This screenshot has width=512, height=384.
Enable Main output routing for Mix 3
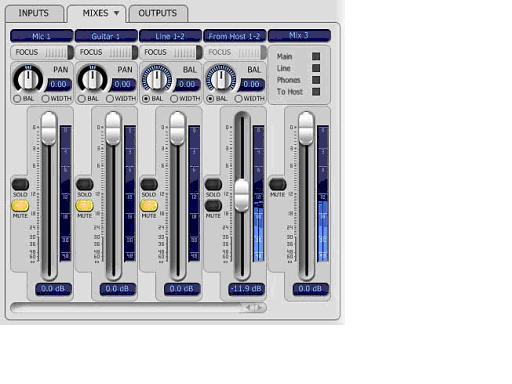(316, 56)
